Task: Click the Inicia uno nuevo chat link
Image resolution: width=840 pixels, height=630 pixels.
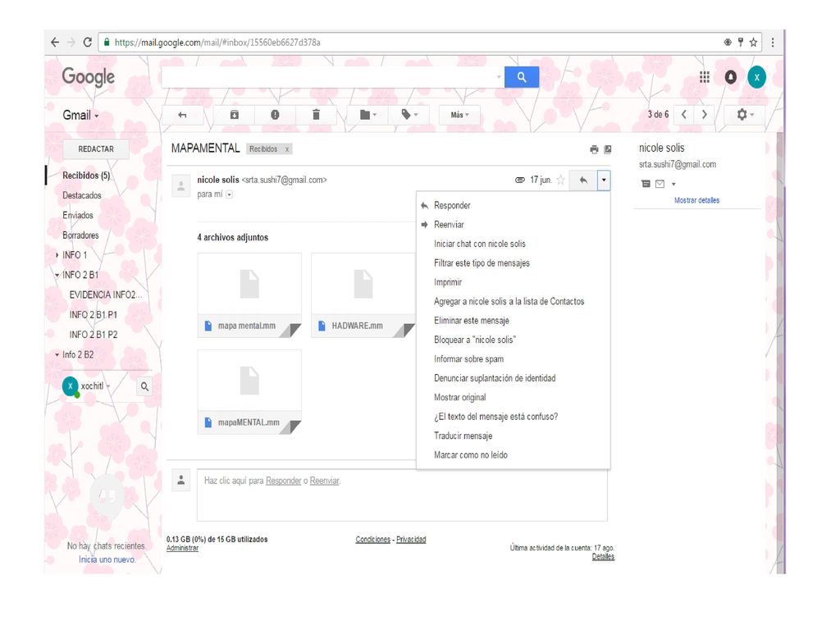Action: tap(107, 559)
